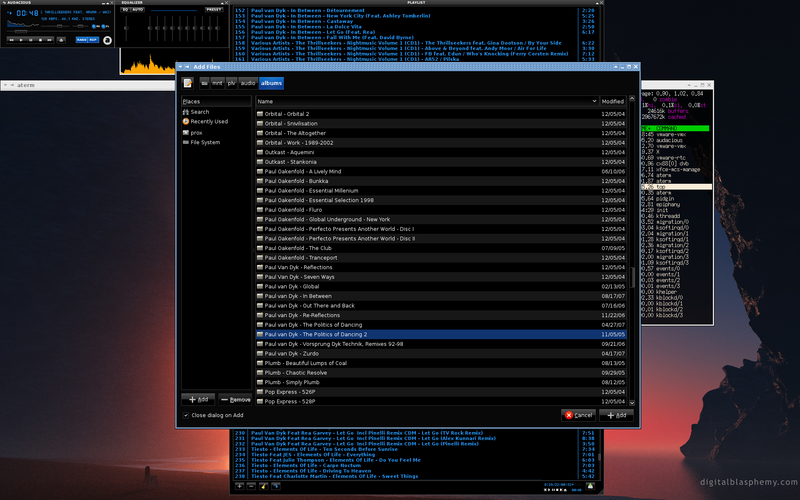Click the playlist add (+) button
This screenshot has width=800, height=500.
point(239,486)
